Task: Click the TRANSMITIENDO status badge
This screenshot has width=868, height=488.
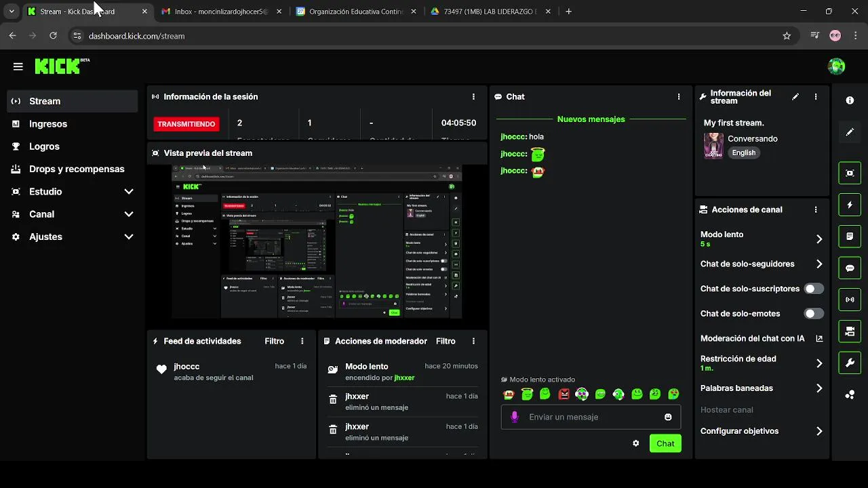Action: (186, 124)
